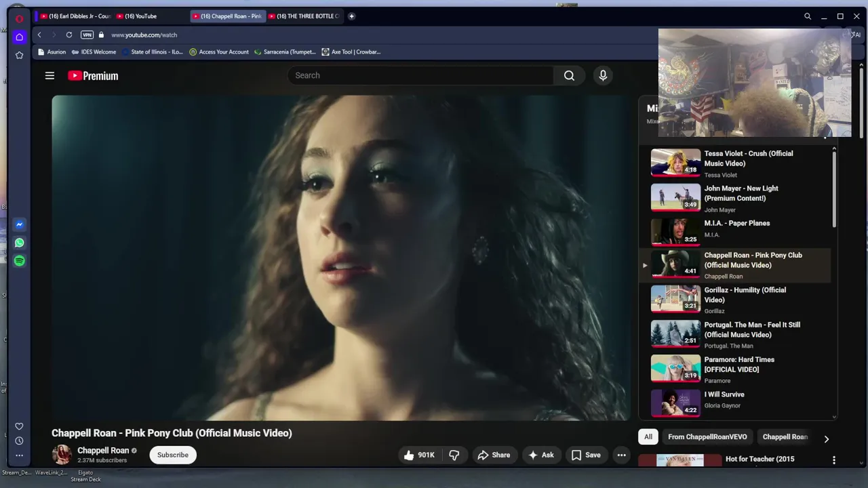Open the Chappell Roan channel name link
This screenshot has height=488, width=868.
[103, 450]
